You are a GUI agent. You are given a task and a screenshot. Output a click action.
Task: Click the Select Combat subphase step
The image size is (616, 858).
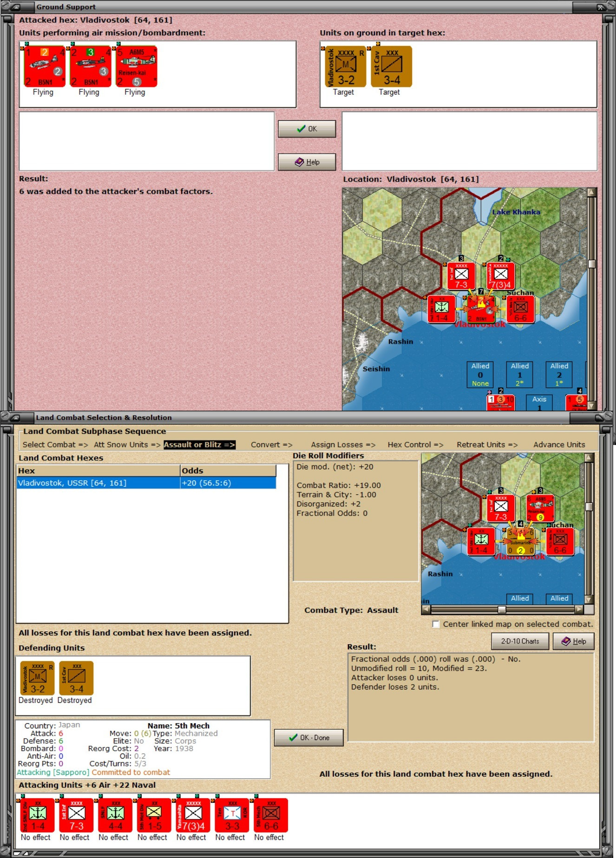tap(55, 445)
